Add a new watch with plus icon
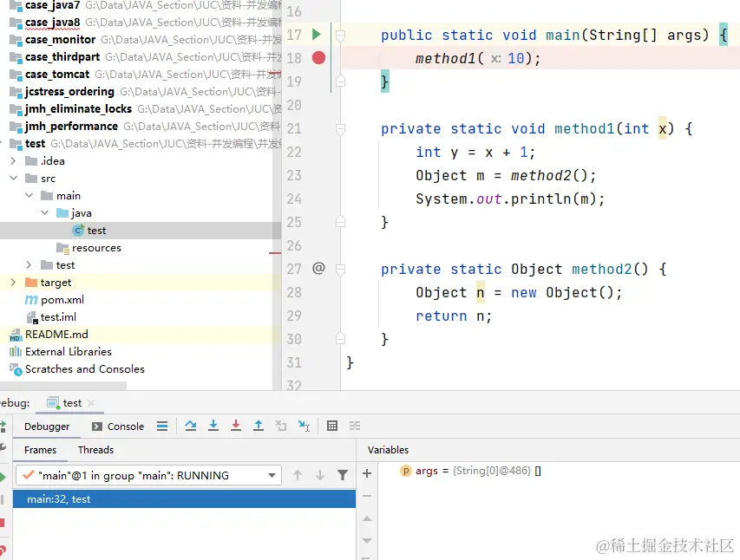Image resolution: width=740 pixels, height=560 pixels. [367, 473]
